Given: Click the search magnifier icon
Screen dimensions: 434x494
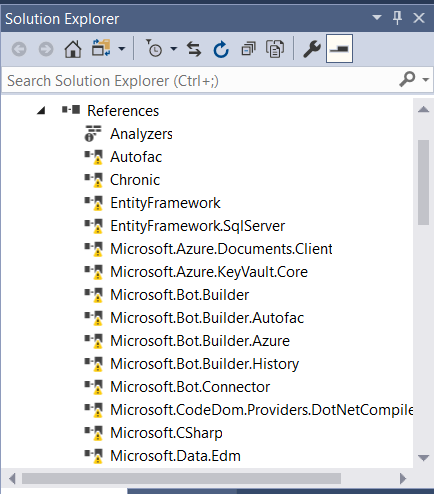Looking at the screenshot, I should click(x=407, y=79).
